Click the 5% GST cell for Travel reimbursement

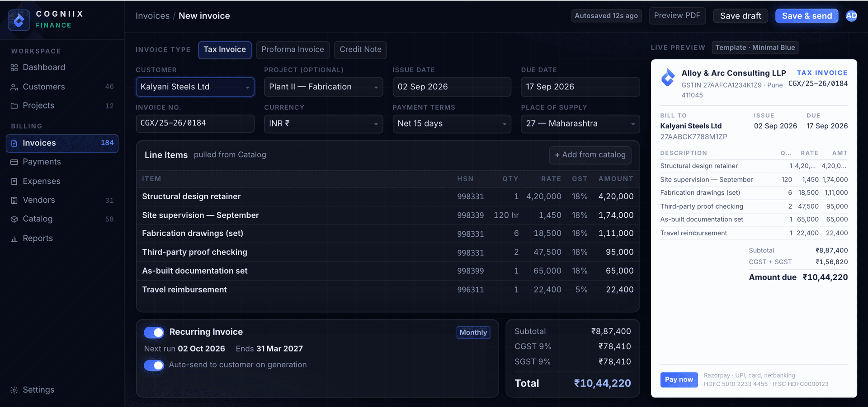coord(581,290)
